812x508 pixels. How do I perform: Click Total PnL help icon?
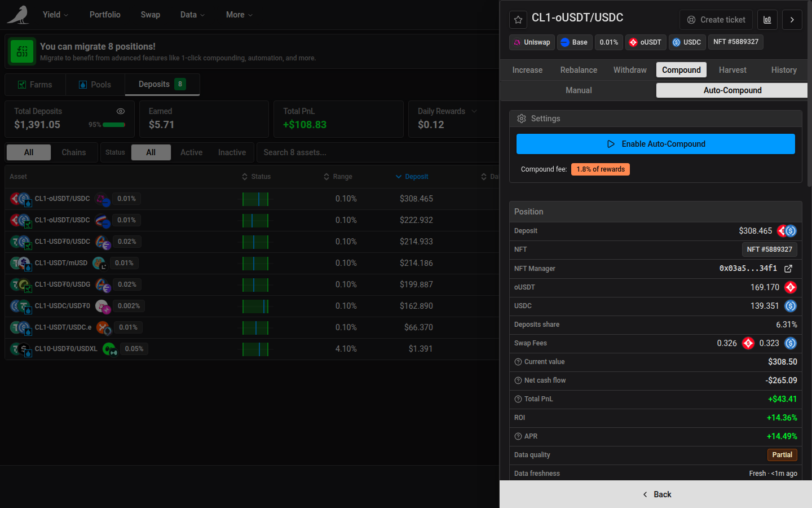pos(518,399)
